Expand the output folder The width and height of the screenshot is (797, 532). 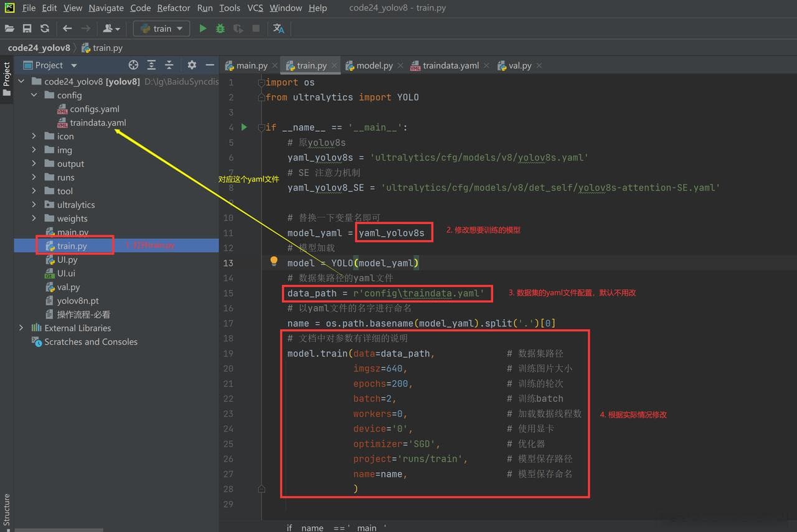point(34,164)
